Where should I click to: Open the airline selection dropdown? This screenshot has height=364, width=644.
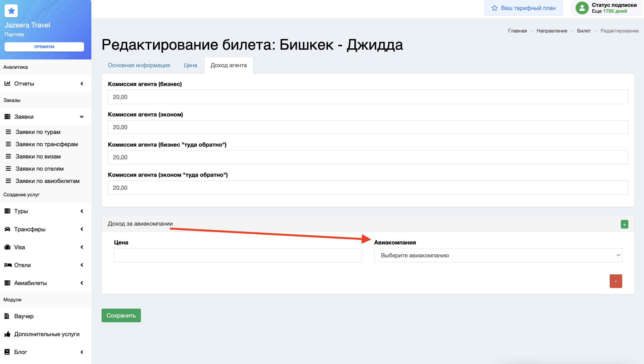pyautogui.click(x=498, y=255)
